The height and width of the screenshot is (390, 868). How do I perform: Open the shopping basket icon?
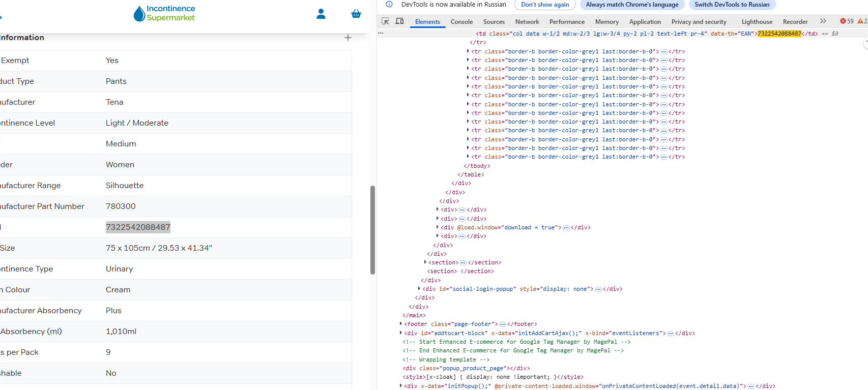coord(356,14)
